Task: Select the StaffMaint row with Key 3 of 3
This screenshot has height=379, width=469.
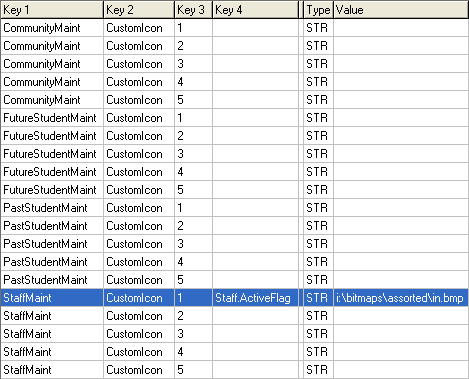Action: pos(234,334)
